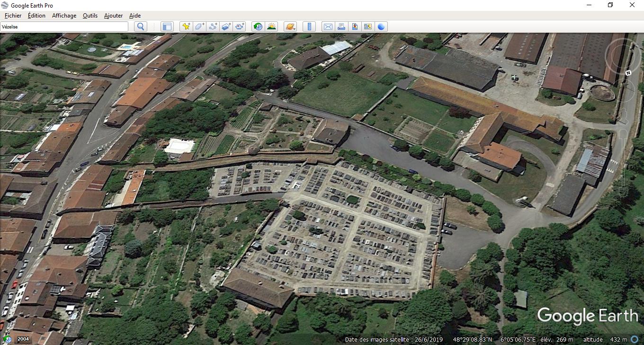The width and height of the screenshot is (644, 345).
Task: Click the search magnifier button
Action: pyautogui.click(x=140, y=27)
